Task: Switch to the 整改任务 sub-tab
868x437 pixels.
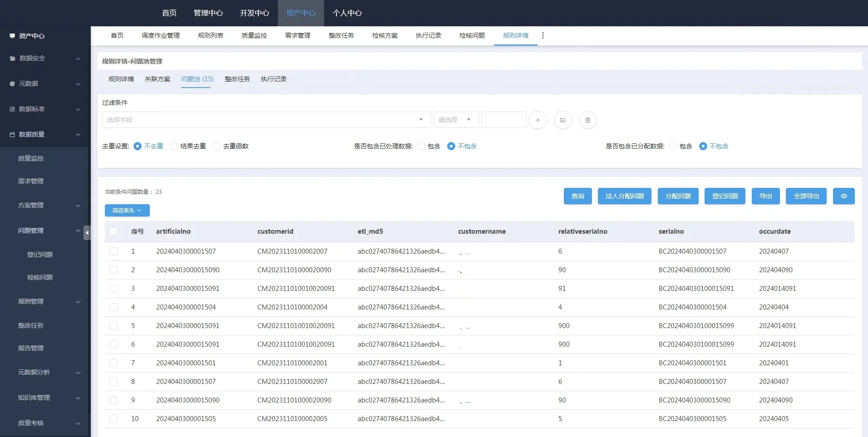Action: 237,79
